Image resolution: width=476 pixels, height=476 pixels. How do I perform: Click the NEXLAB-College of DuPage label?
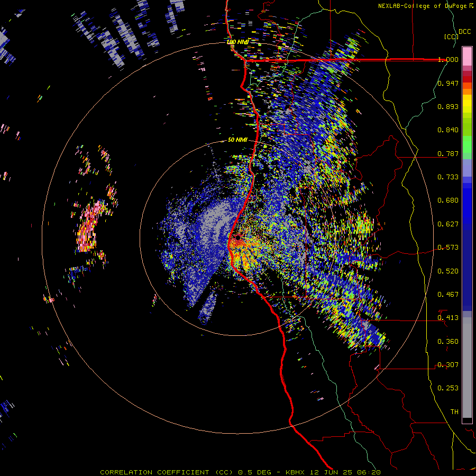coord(424,6)
